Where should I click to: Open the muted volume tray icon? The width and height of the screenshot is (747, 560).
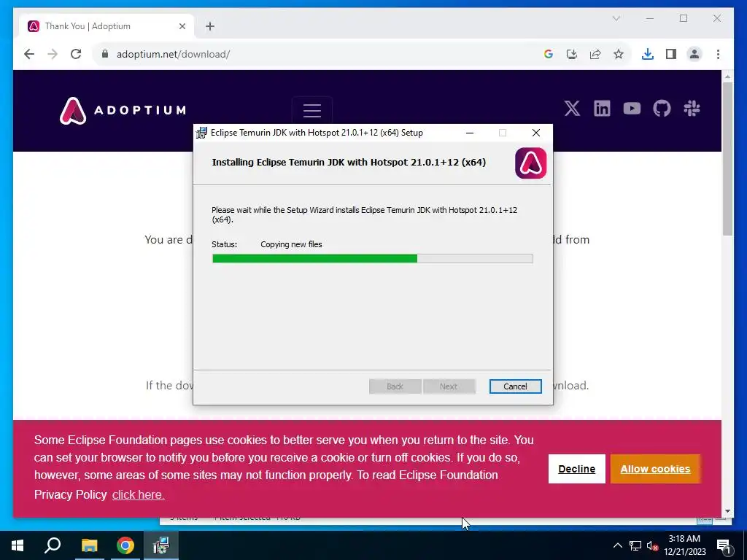coord(653,545)
